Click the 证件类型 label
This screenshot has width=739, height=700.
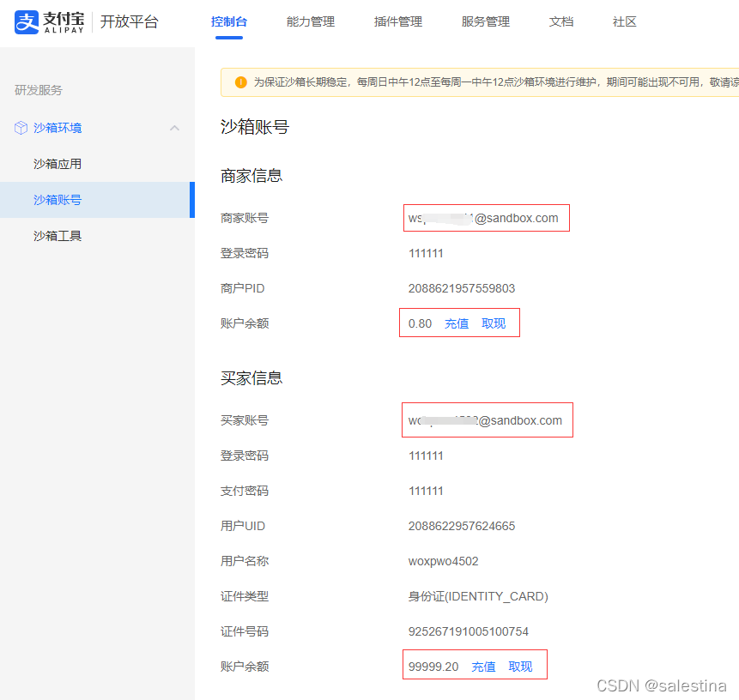point(244,596)
